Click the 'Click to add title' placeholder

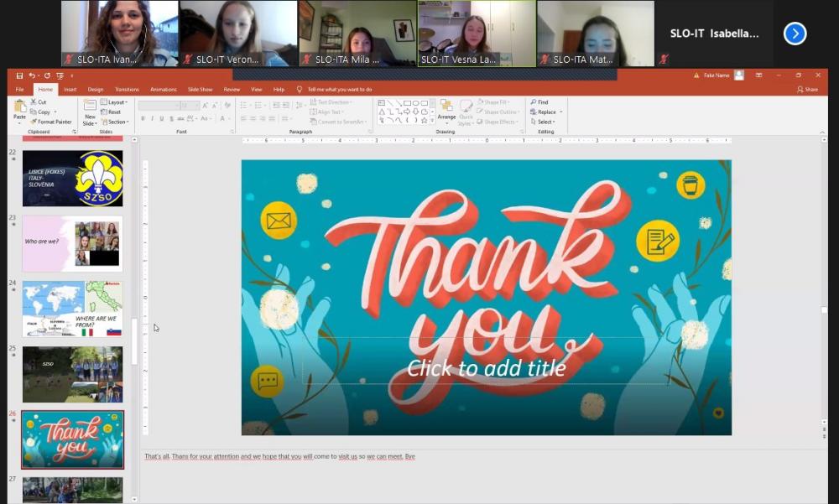click(486, 367)
